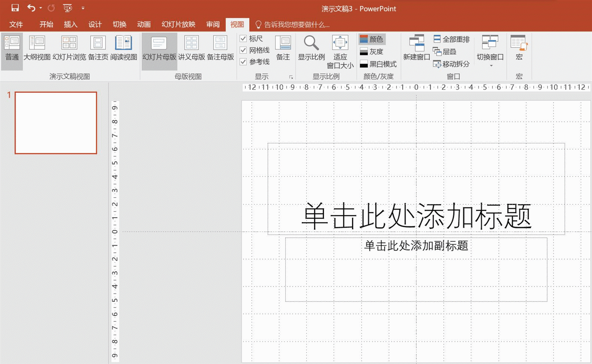The image size is (592, 364).
Task: Uncheck the Gridlines (网格线) checkbox
Action: pos(243,50)
